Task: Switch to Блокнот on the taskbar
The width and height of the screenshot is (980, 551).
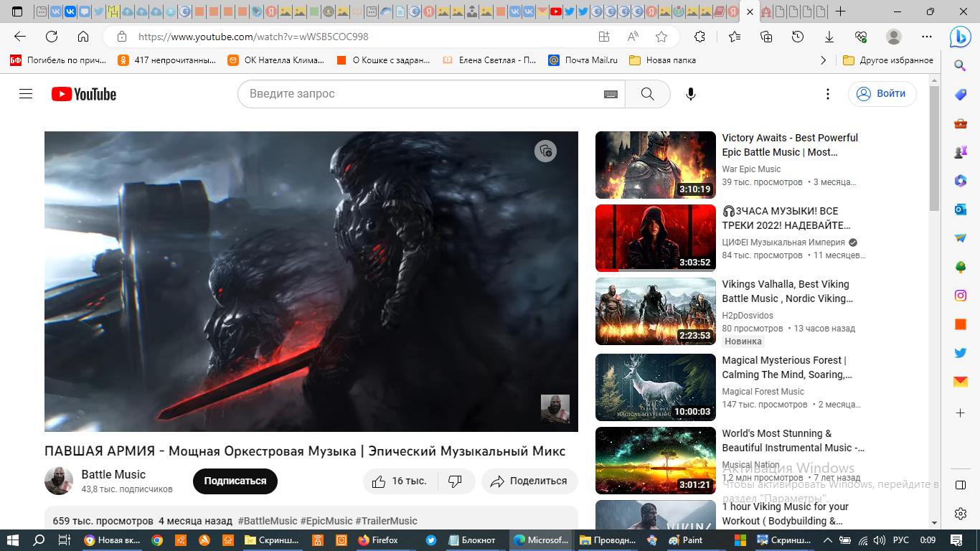Action: point(471,540)
